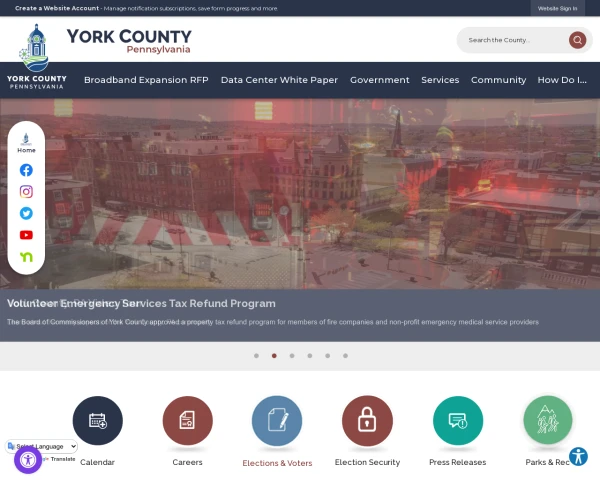This screenshot has height=480, width=600.
Task: Open the Careers circle icon
Action: [x=188, y=420]
